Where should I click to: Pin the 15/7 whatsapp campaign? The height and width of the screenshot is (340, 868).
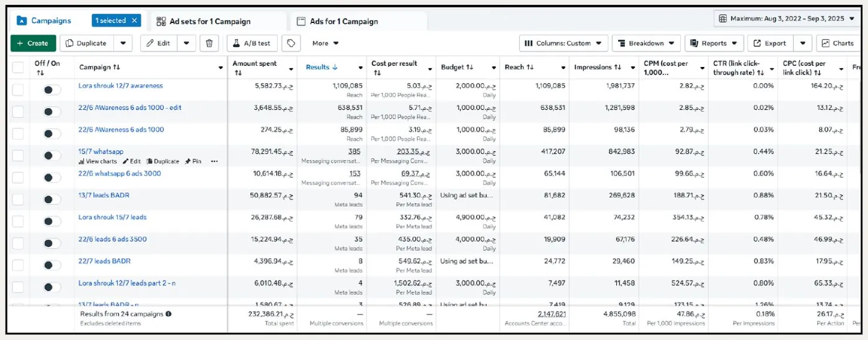193,161
